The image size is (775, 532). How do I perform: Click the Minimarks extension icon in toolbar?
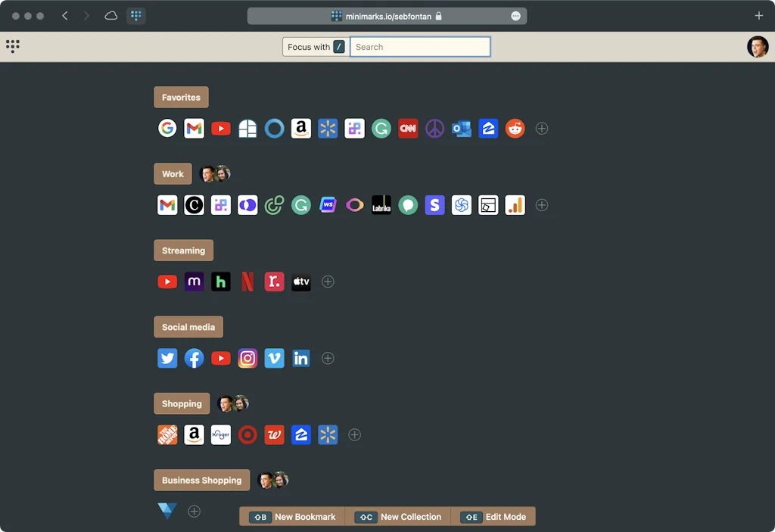pyautogui.click(x=136, y=16)
